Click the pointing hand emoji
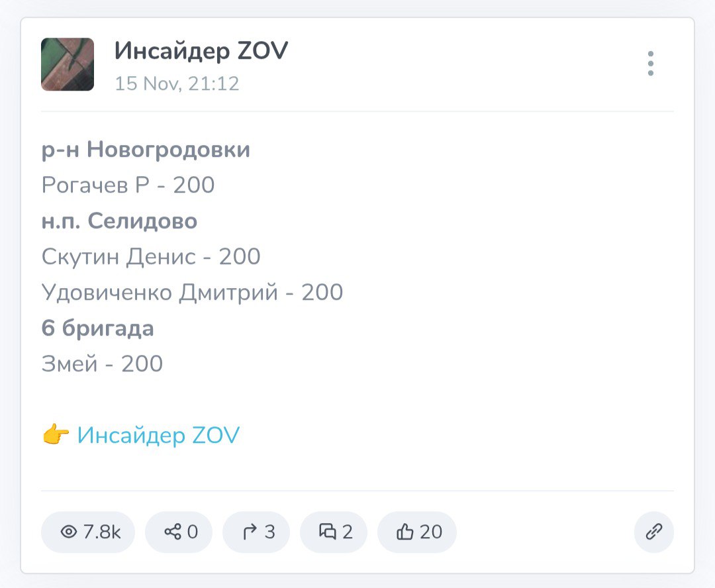 56,435
